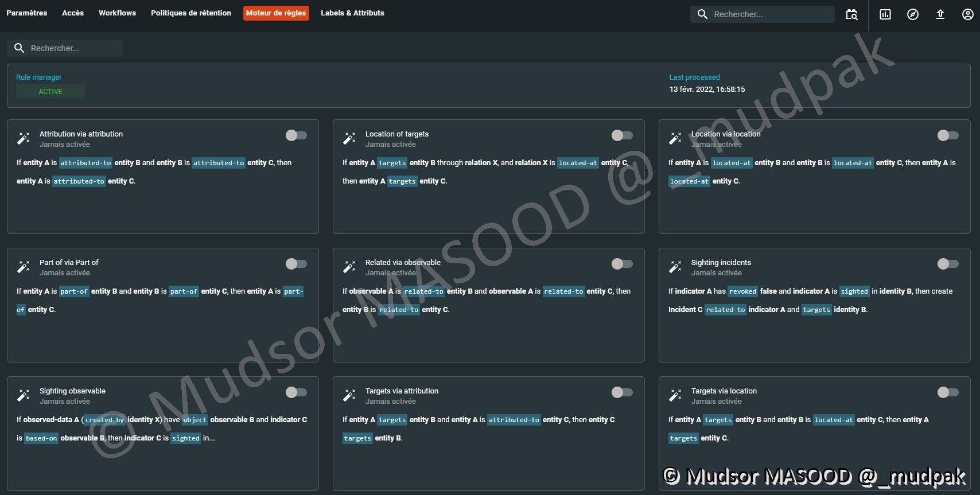Toggle the Location of targets rule on
980x495 pixels.
click(x=622, y=135)
